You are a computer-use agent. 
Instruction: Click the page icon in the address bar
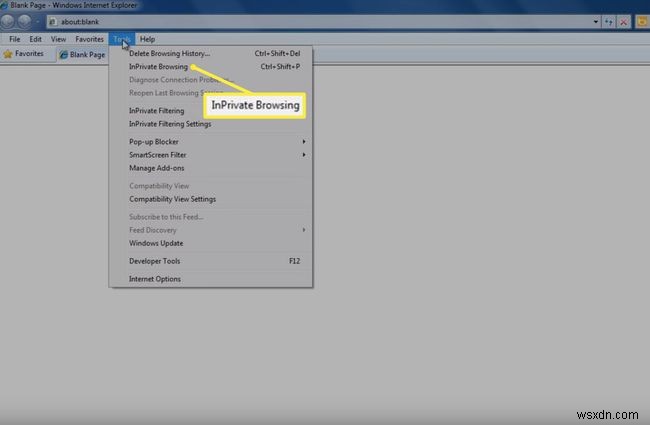pos(53,22)
